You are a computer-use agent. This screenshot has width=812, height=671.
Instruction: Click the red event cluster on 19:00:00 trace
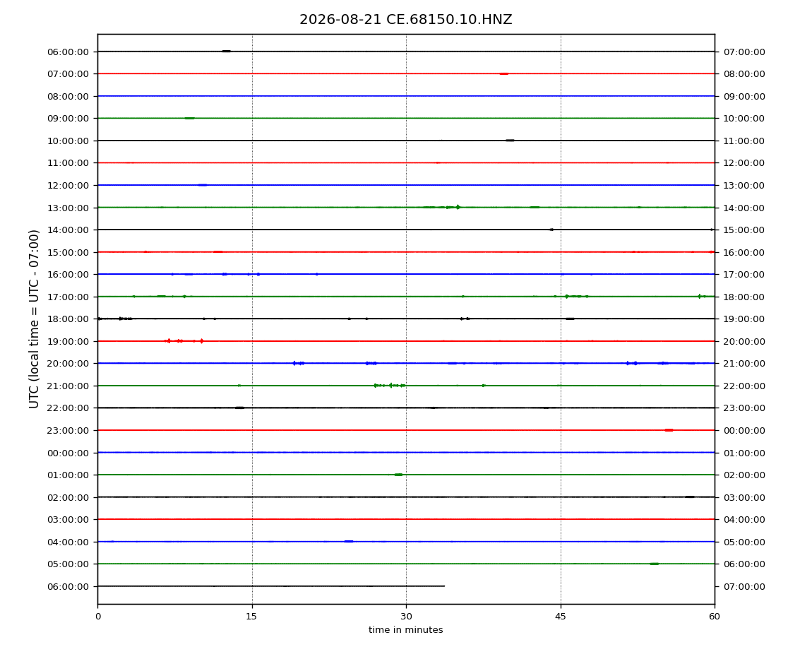[x=184, y=341]
